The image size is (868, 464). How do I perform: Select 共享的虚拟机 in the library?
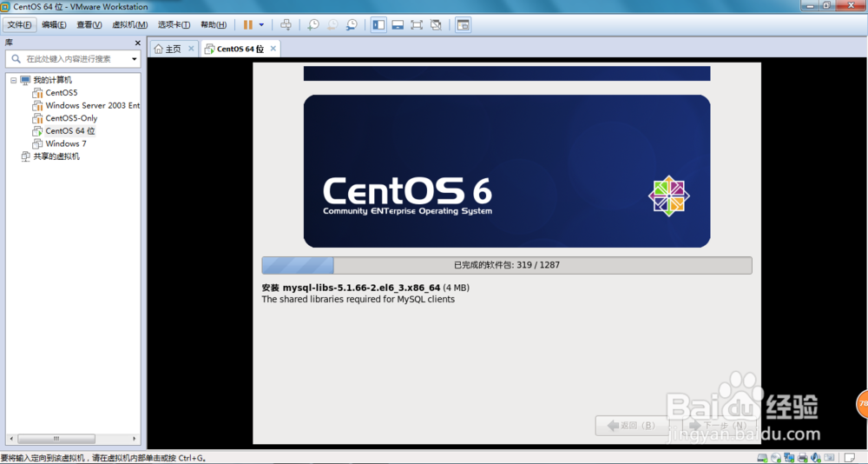click(x=56, y=156)
